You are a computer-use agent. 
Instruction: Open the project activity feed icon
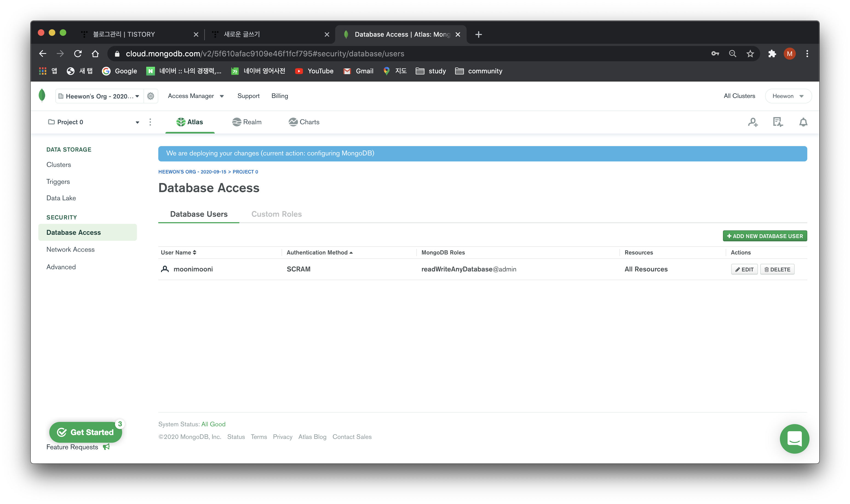pyautogui.click(x=778, y=122)
